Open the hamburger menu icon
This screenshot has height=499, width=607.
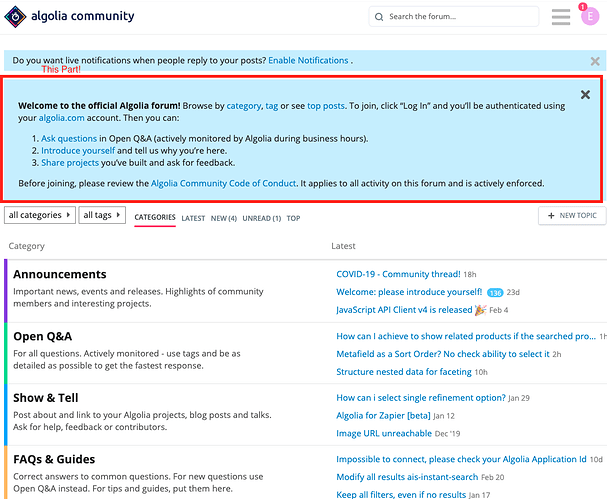pyautogui.click(x=561, y=17)
